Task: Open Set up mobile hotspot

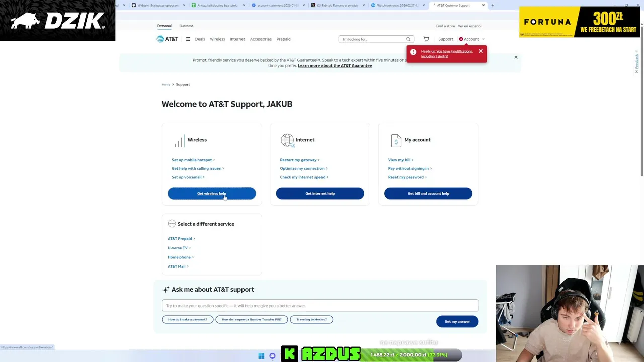Action: click(x=193, y=160)
